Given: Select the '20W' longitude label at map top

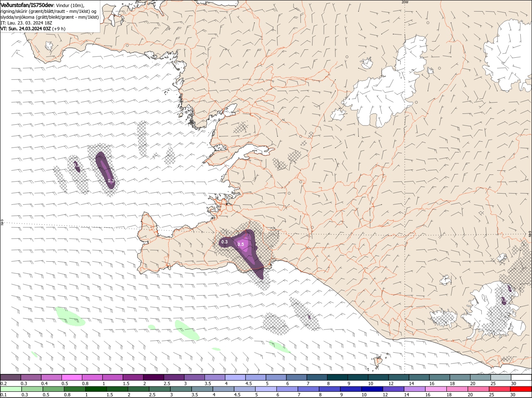Looking at the screenshot, I should click(x=405, y=2).
